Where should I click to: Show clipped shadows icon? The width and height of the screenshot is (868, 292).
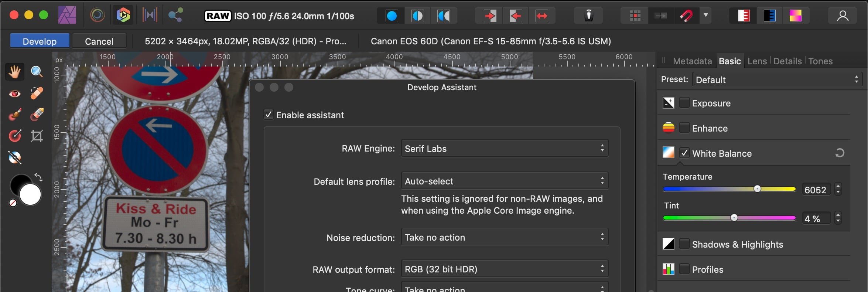(769, 16)
